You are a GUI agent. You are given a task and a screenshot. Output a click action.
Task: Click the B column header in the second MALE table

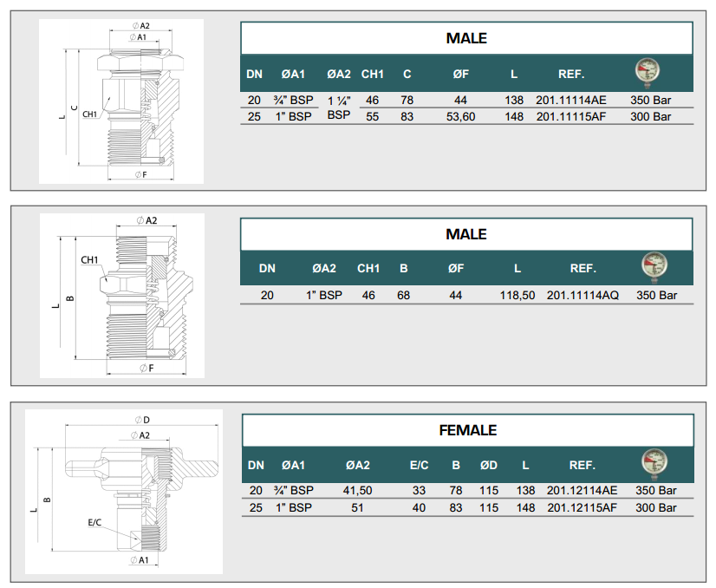coord(403,269)
